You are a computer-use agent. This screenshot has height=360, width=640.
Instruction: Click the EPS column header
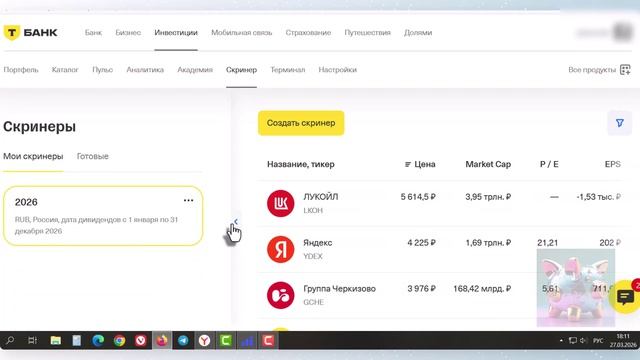[x=613, y=164]
